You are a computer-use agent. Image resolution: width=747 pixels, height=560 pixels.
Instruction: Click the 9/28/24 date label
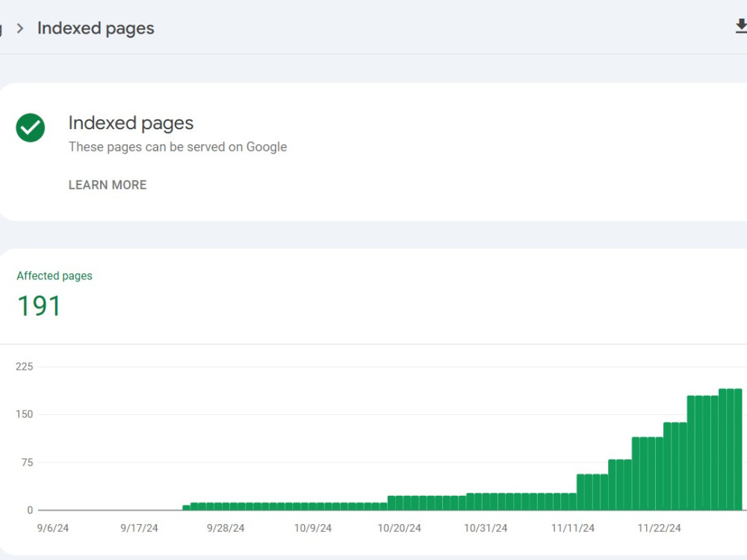point(226,528)
